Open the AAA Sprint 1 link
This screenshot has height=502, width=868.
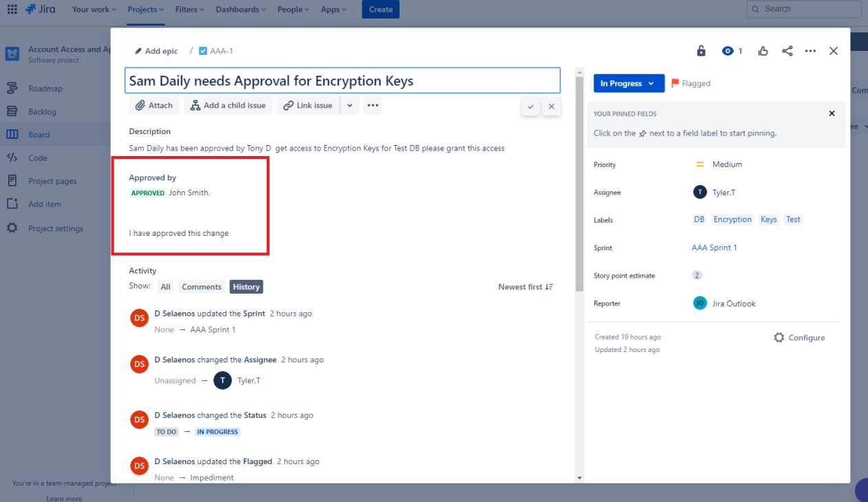713,248
